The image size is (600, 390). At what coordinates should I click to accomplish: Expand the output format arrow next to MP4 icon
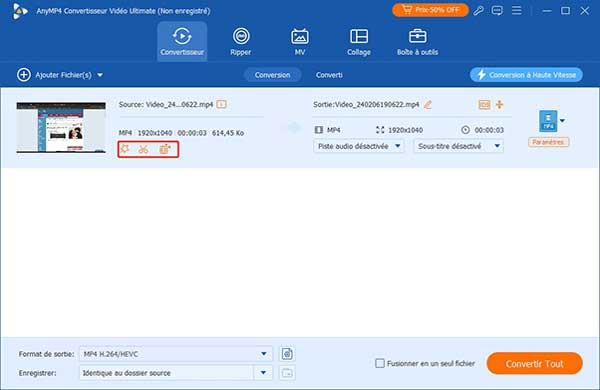(562, 121)
